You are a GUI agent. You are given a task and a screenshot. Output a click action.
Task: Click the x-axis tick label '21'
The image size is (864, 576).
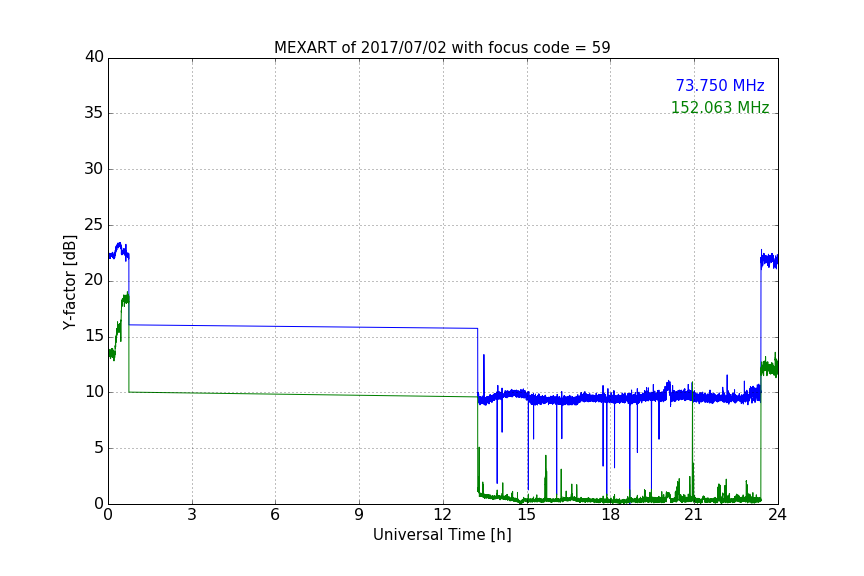click(693, 515)
